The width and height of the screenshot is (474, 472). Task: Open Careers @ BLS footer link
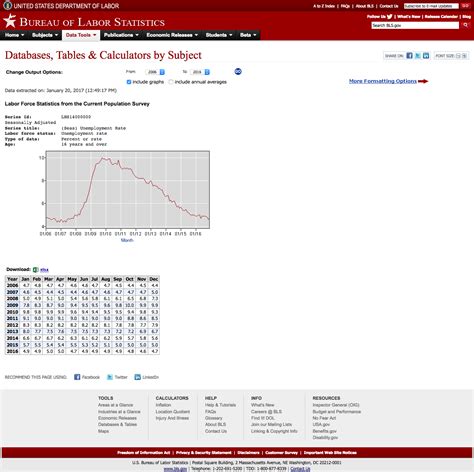pyautogui.click(x=266, y=412)
